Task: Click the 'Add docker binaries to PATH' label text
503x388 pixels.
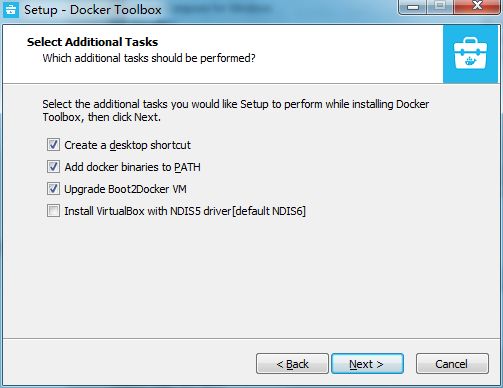Action: [132, 167]
